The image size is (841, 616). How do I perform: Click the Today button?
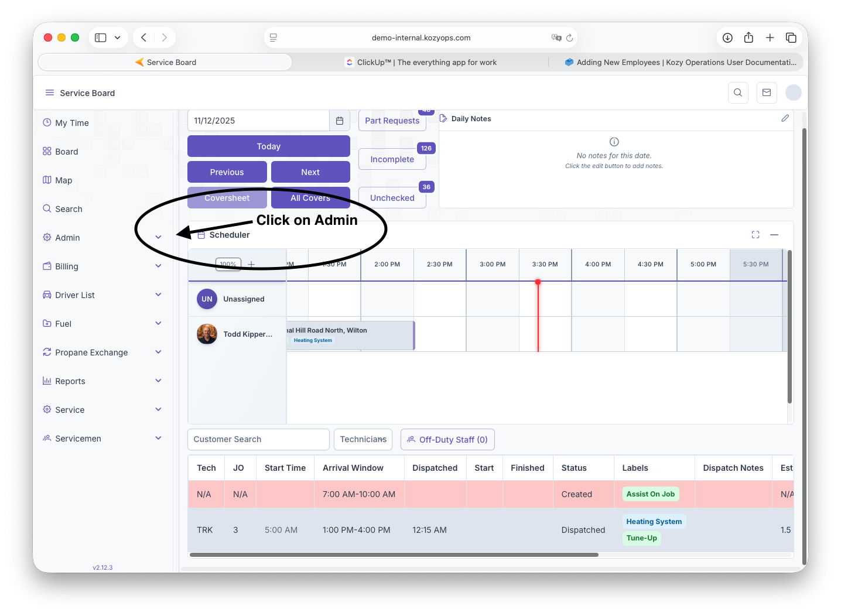tap(268, 146)
